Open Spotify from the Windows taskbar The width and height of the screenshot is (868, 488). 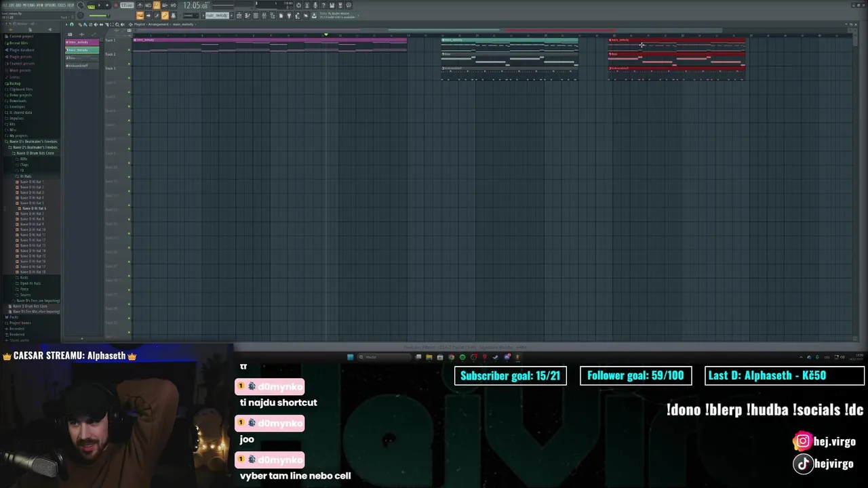pos(462,357)
